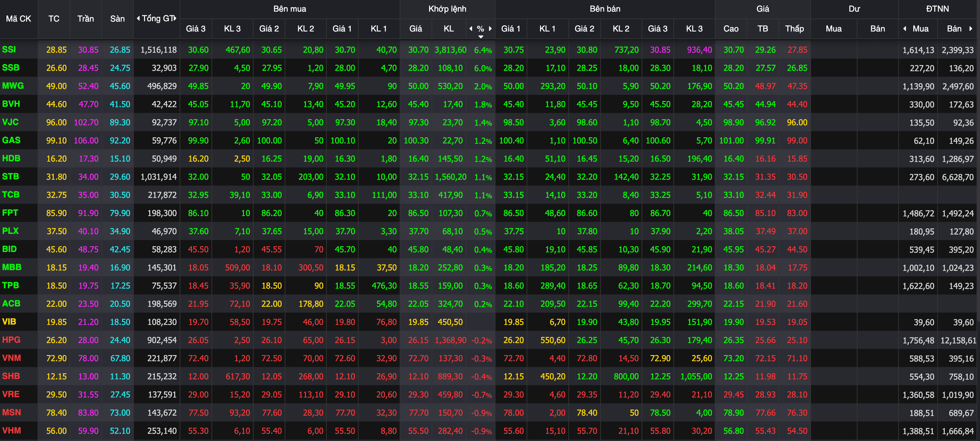Click SHB sell volume 1,055,00
The image size is (980, 441).
tap(696, 376)
